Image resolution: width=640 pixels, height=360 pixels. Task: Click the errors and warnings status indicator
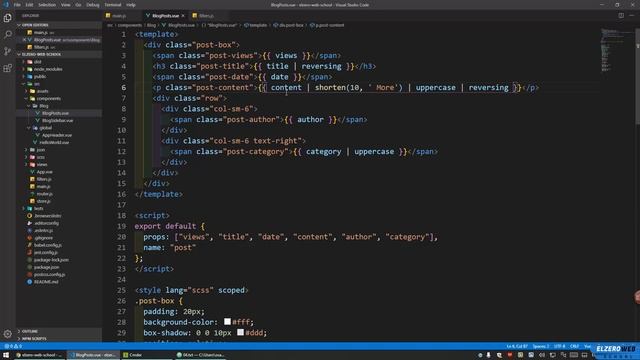click(13, 346)
